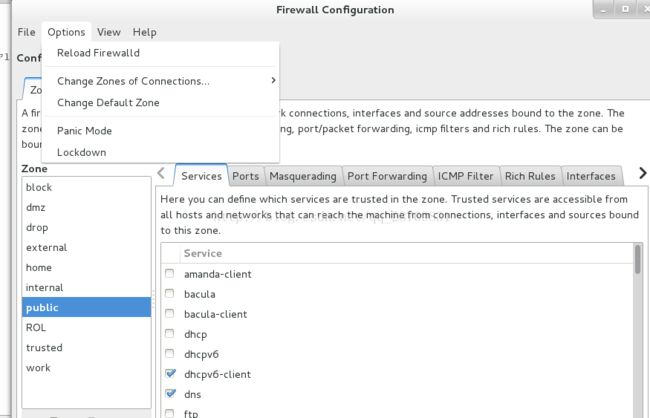This screenshot has width=650, height=418.
Task: Open the View menu
Action: tap(109, 32)
